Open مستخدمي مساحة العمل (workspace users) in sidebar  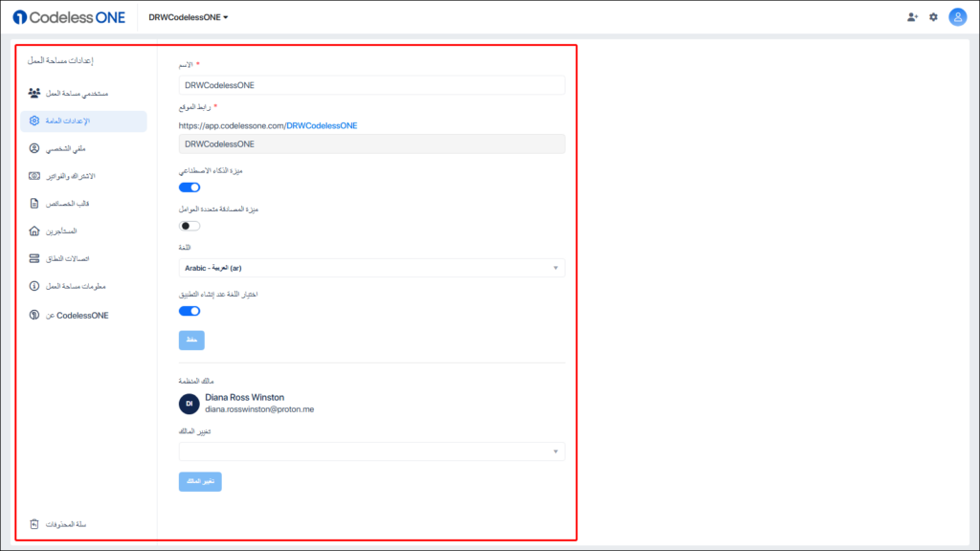pos(84,94)
